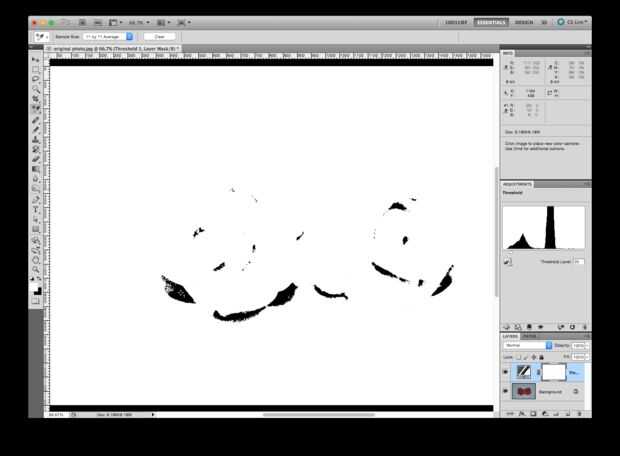Open the layer blend mode dropdown
Viewport: 620px width, 456px height.
527,345
